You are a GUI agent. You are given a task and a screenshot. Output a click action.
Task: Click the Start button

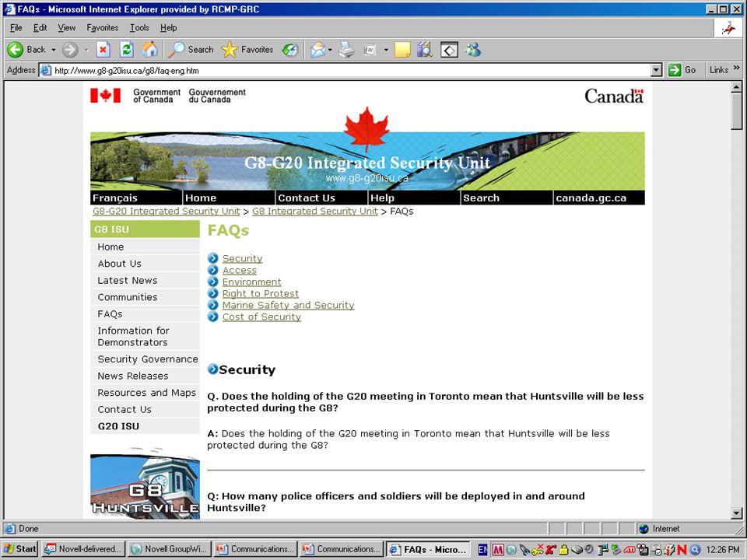point(20,549)
